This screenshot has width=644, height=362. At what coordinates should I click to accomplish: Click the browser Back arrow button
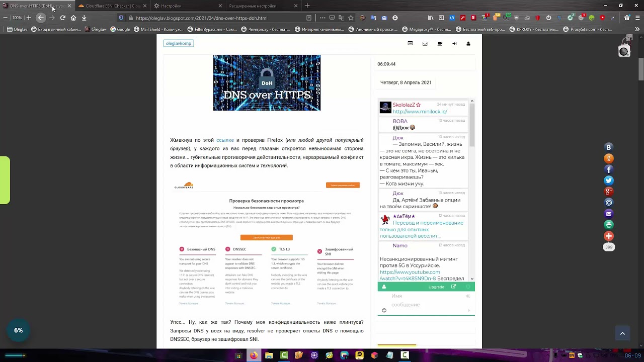pos(41,18)
